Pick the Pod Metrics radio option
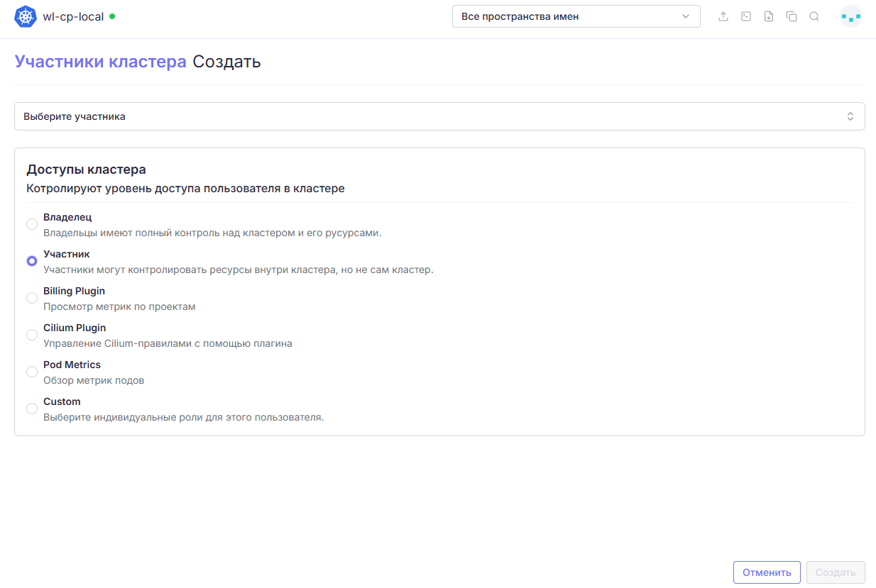This screenshot has height=588, width=876. coord(32,372)
